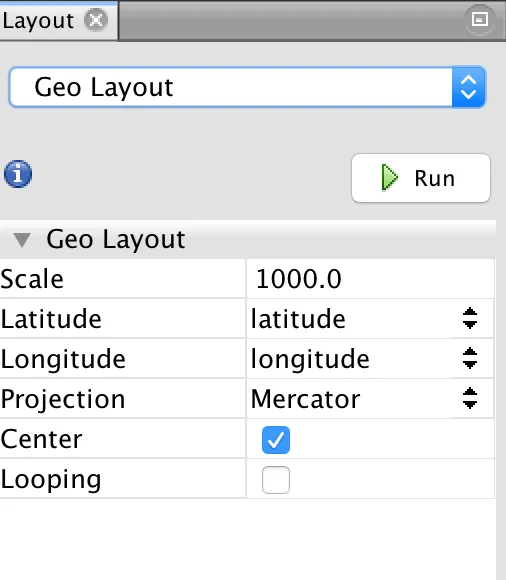Click the blue arrows of Geo Layout selector

click(x=468, y=87)
